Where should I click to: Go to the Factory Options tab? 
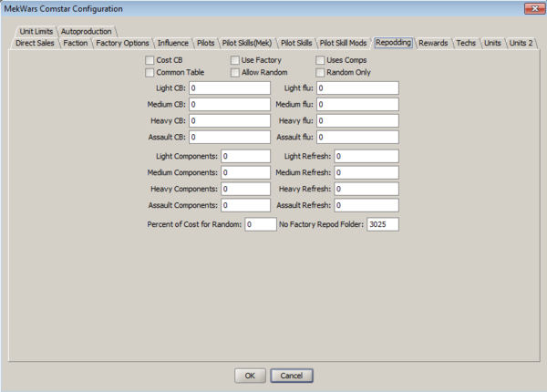point(122,43)
